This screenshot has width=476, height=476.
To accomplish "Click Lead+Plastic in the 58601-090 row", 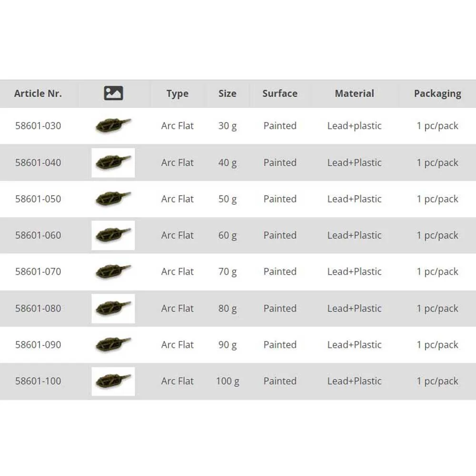I will [x=354, y=345].
